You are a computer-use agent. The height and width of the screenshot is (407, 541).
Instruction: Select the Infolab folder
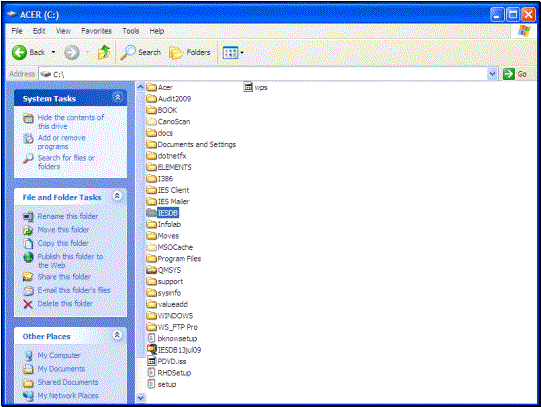164,224
